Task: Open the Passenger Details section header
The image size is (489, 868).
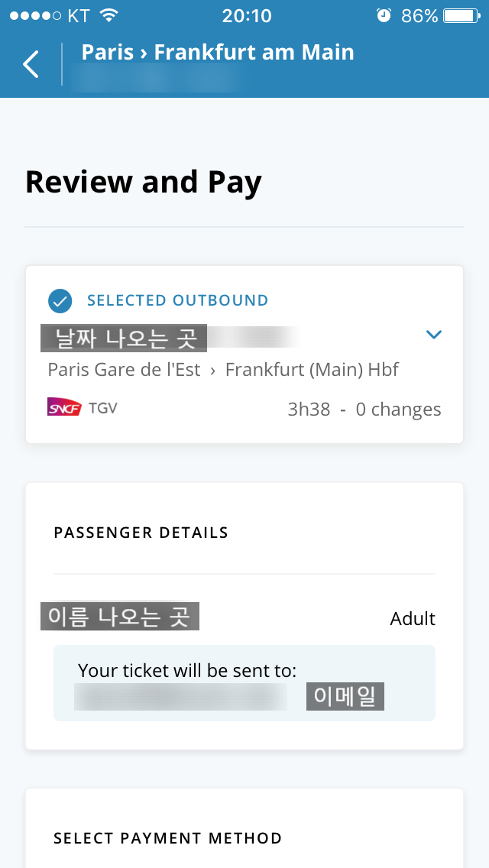Action: [x=141, y=533]
